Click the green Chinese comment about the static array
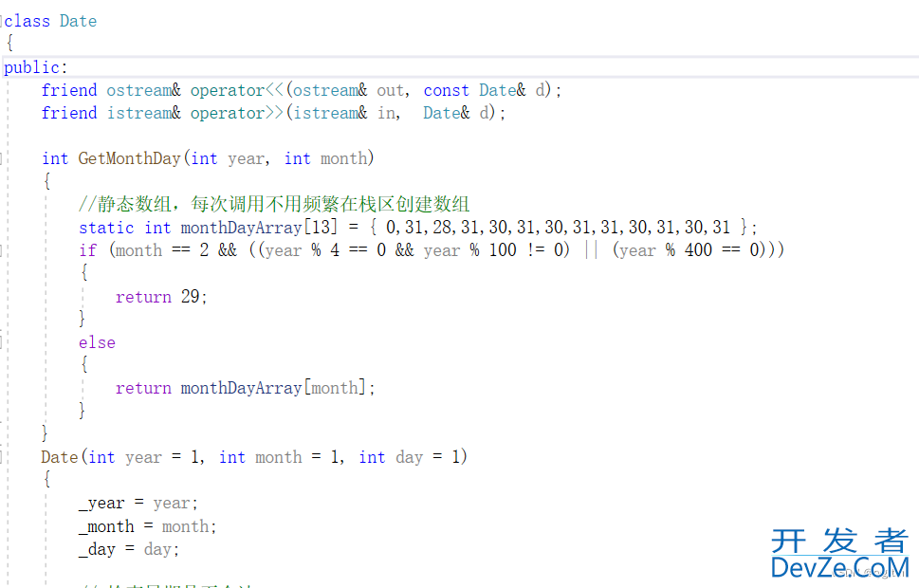 point(274,204)
